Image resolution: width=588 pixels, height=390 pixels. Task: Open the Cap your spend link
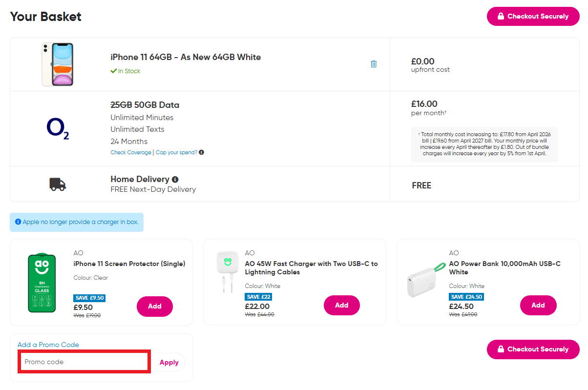click(x=176, y=152)
